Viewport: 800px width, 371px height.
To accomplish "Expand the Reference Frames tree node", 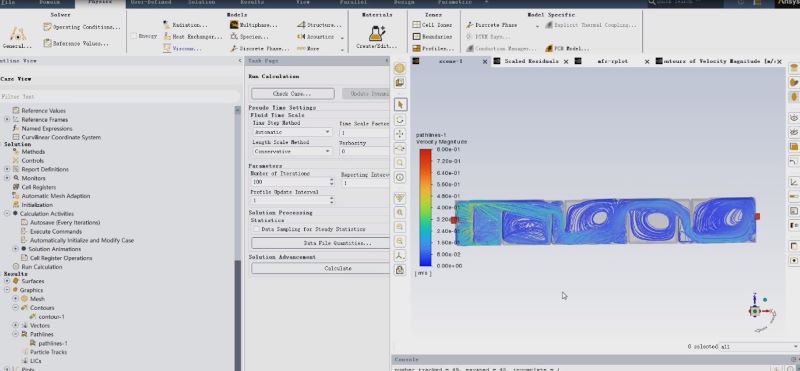I will coord(7,119).
